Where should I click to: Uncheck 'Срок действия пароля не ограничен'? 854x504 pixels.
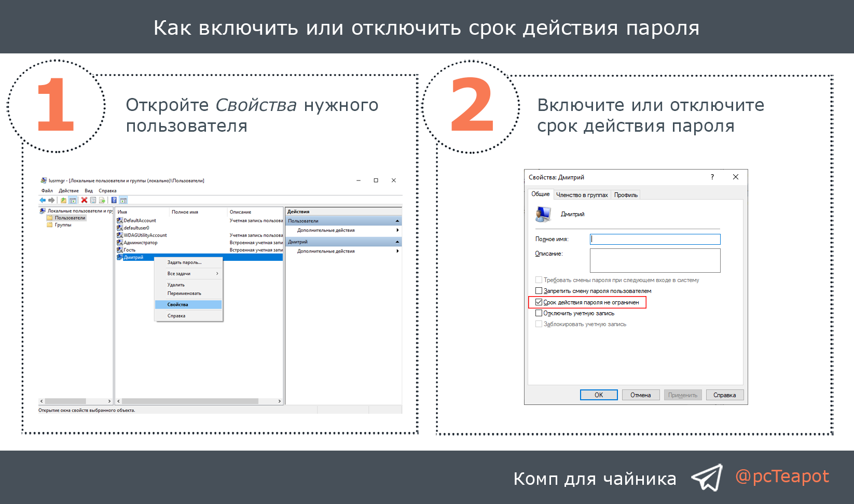[x=539, y=302]
